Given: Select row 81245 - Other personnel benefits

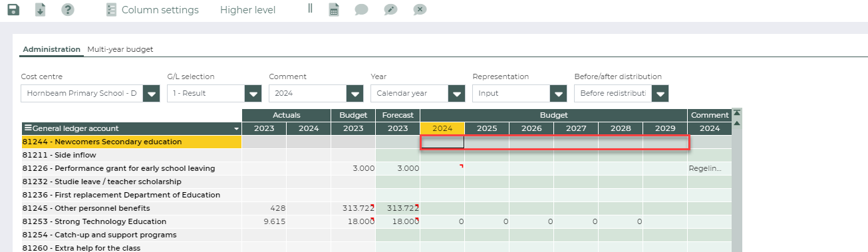Looking at the screenshot, I should tap(132, 208).
